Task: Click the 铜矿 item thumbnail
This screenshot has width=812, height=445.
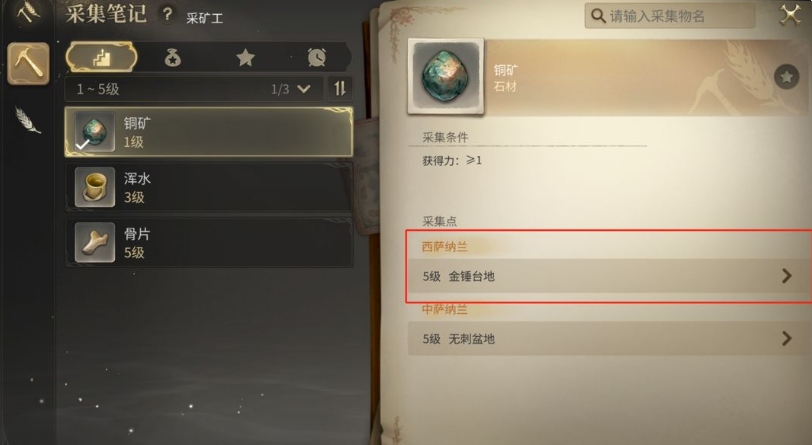Action: pyautogui.click(x=446, y=76)
